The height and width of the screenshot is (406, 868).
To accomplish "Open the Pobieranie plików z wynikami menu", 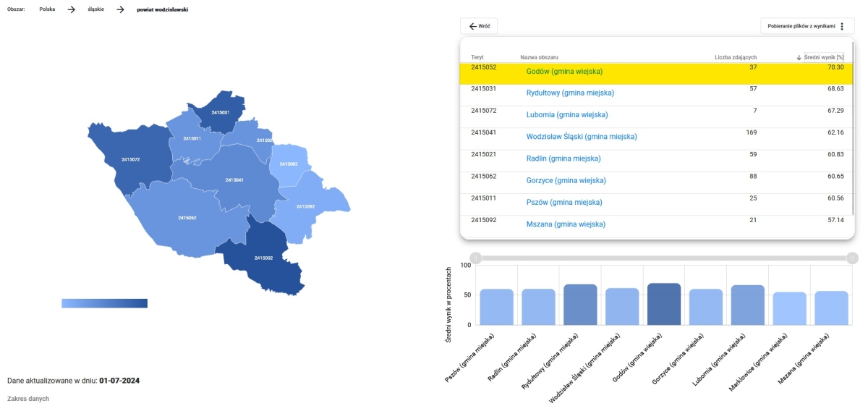I will [x=807, y=26].
